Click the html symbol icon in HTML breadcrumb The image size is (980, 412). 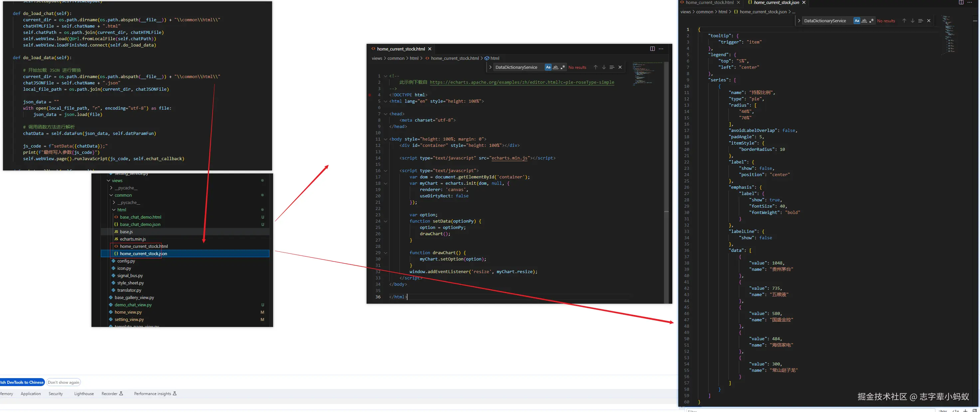click(487, 58)
